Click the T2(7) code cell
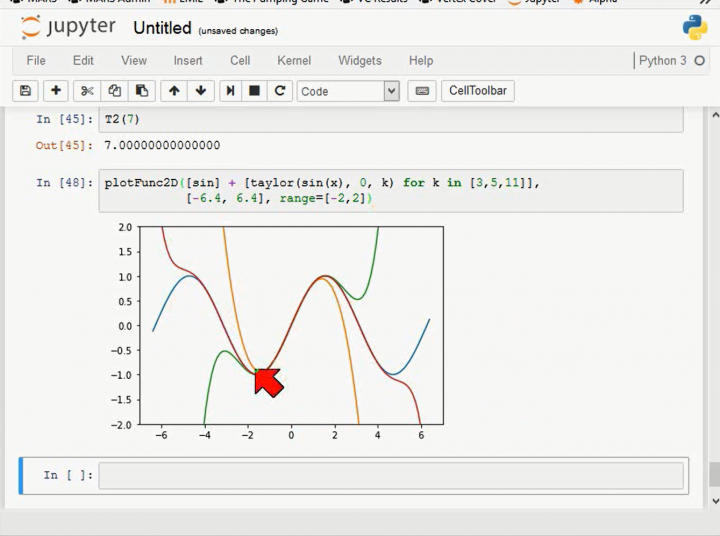This screenshot has width=720, height=536. pos(391,120)
